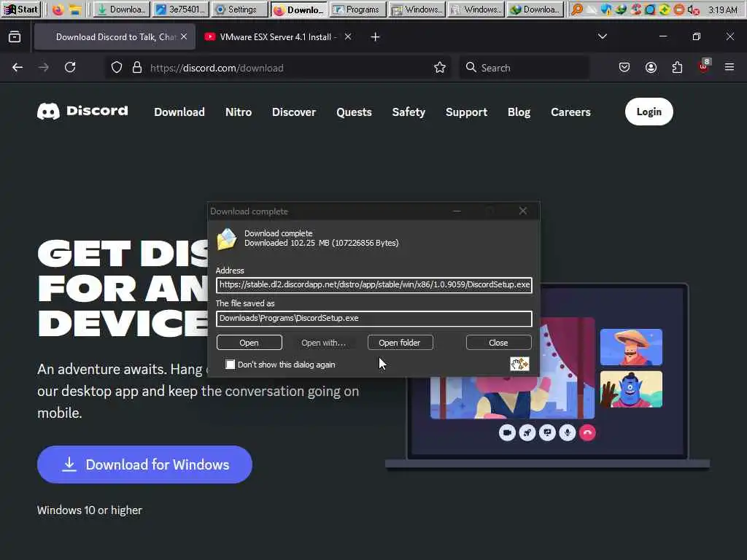This screenshot has width=747, height=560.
Task: Click the camera icon in the laptop illustration
Action: coord(508,432)
